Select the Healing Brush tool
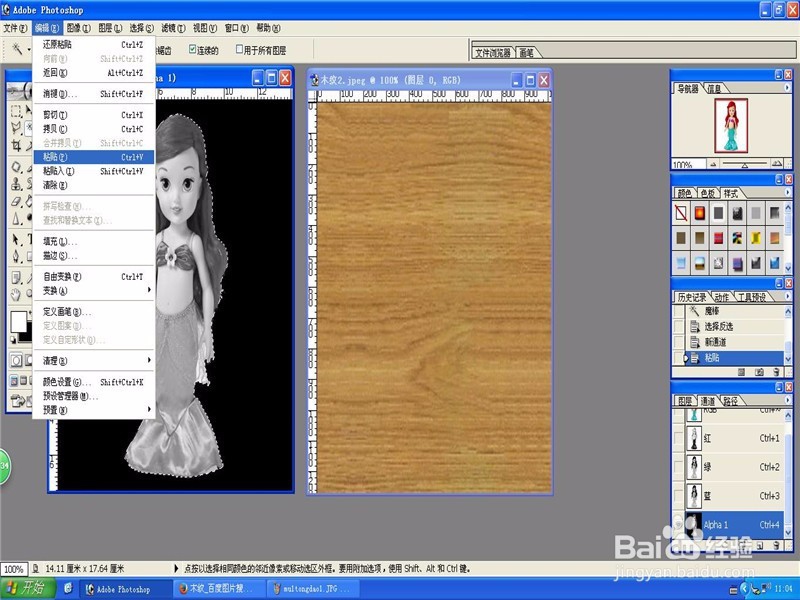This screenshot has height=600, width=800. [x=16, y=167]
